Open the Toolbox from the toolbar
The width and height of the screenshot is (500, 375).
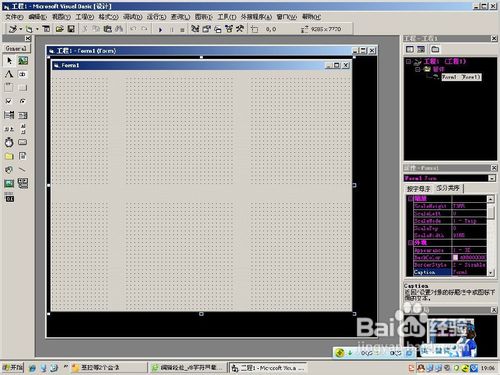(240, 29)
